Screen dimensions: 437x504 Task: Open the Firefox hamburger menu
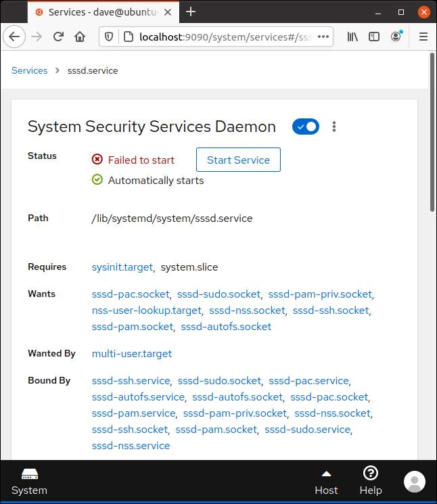(423, 37)
